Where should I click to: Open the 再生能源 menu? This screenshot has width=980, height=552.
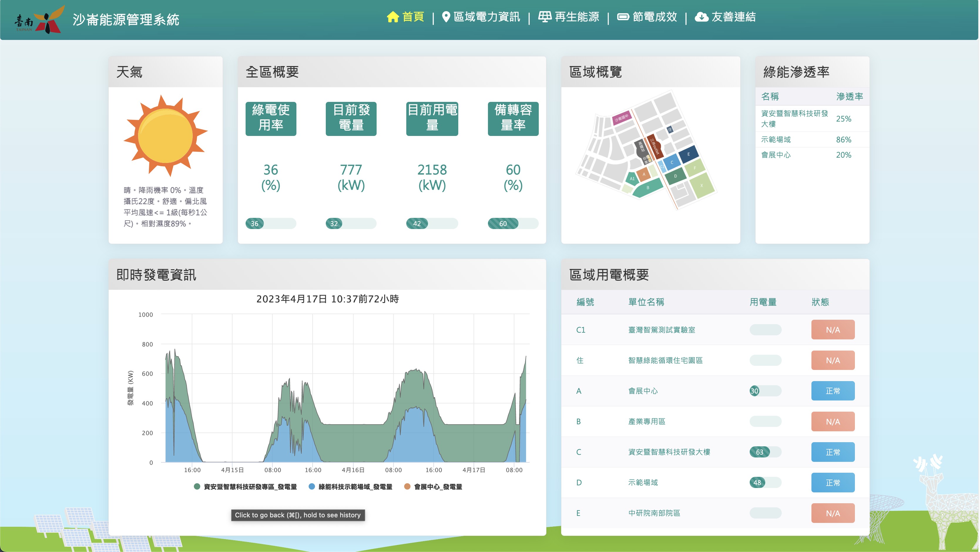(x=569, y=17)
